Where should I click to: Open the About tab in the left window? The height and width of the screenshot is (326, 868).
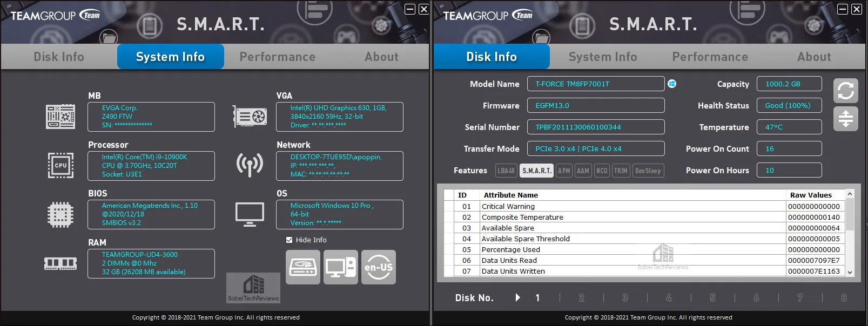(x=381, y=57)
